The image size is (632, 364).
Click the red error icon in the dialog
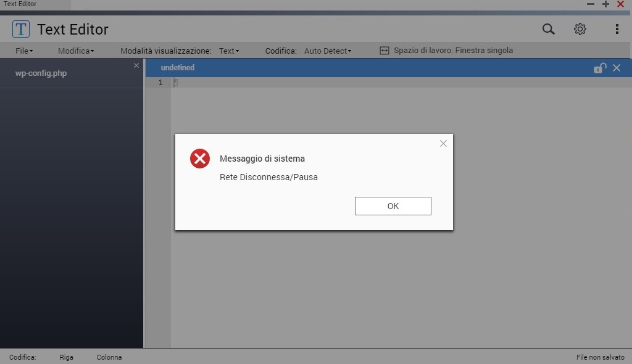tap(200, 159)
